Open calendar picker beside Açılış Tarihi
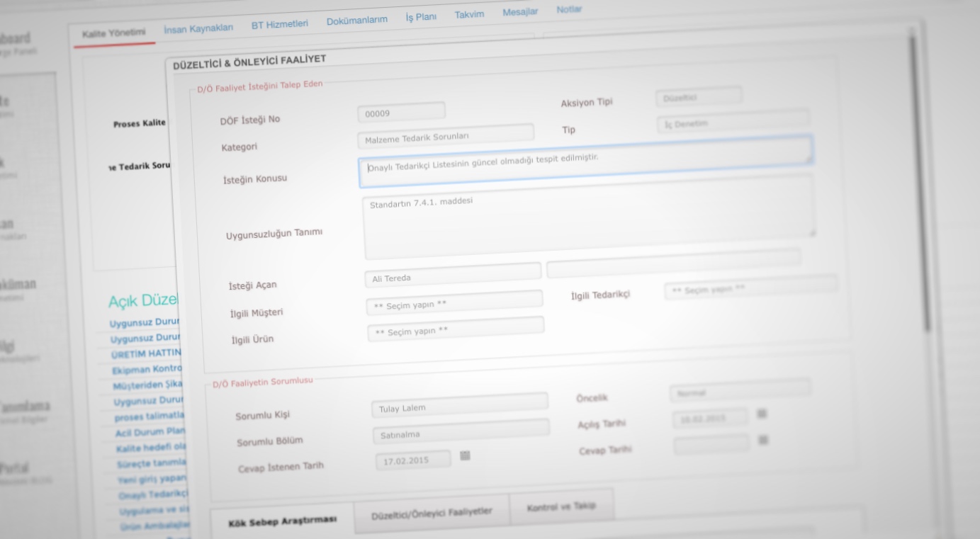 tap(762, 414)
